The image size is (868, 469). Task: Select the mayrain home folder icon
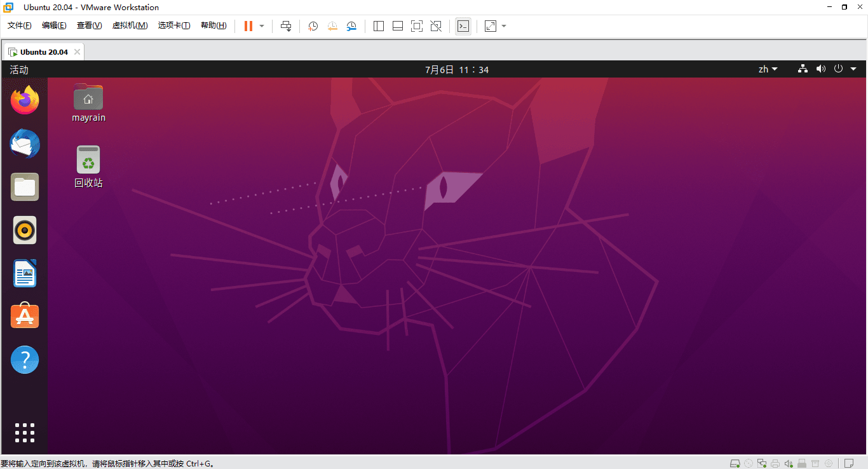click(x=88, y=103)
